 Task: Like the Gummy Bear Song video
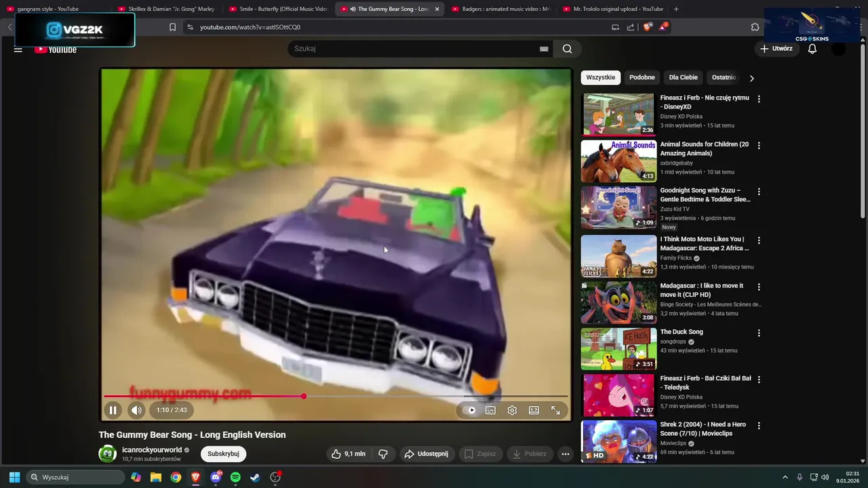349,454
